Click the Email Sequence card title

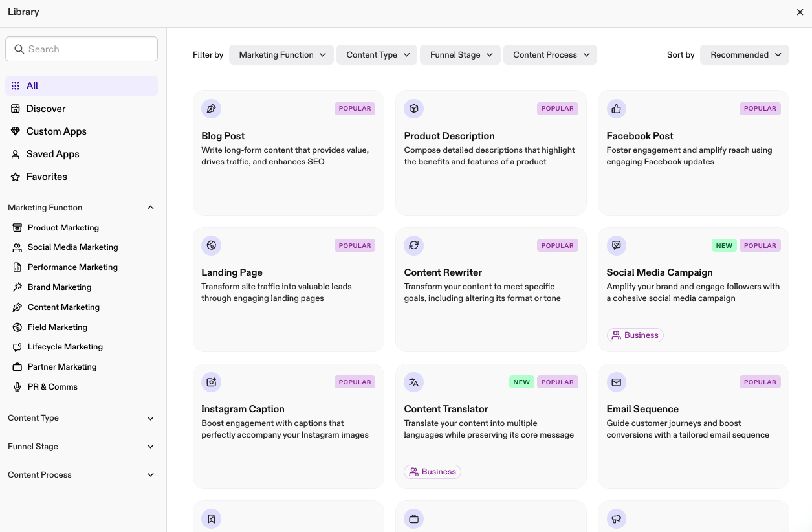tap(642, 409)
